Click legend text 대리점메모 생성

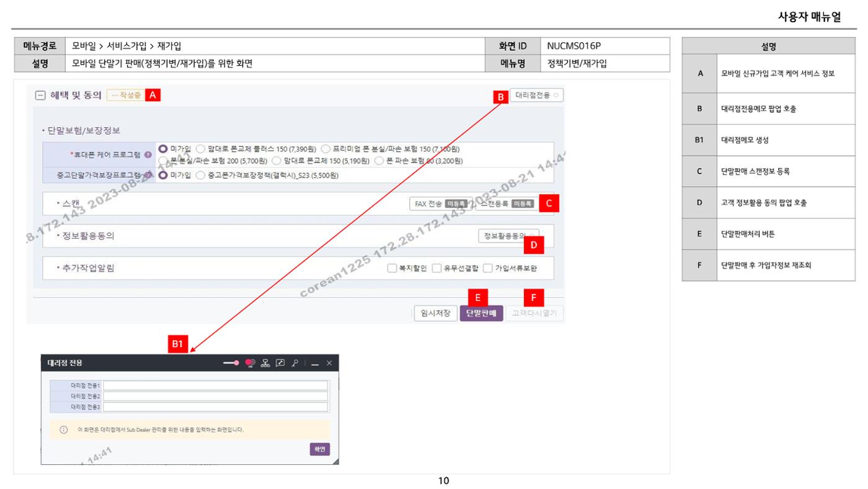[745, 141]
